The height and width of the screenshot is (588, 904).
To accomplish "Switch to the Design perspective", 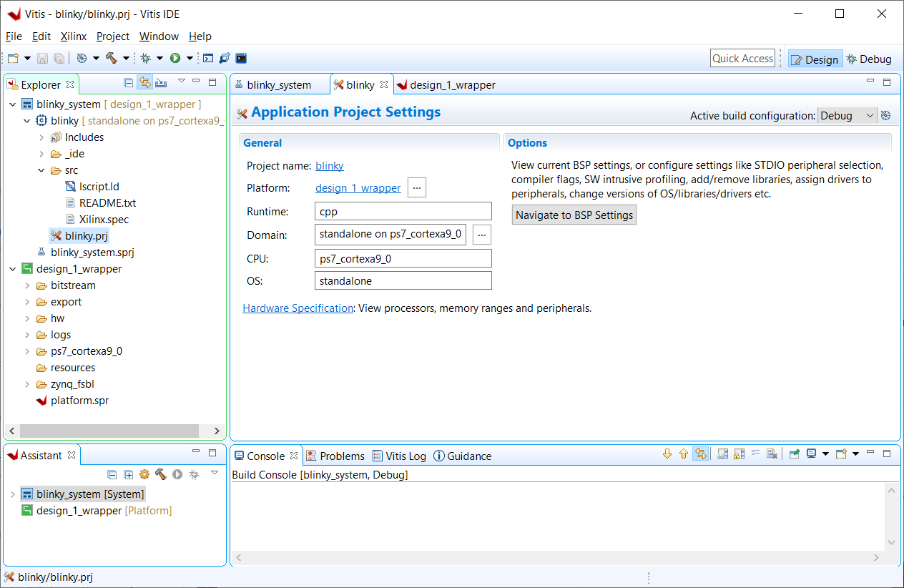I will pyautogui.click(x=815, y=59).
